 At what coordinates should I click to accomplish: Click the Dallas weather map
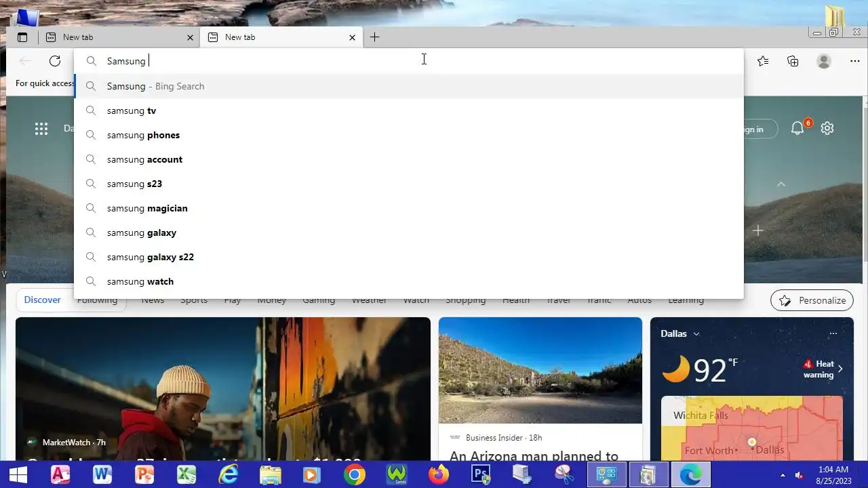click(x=752, y=428)
